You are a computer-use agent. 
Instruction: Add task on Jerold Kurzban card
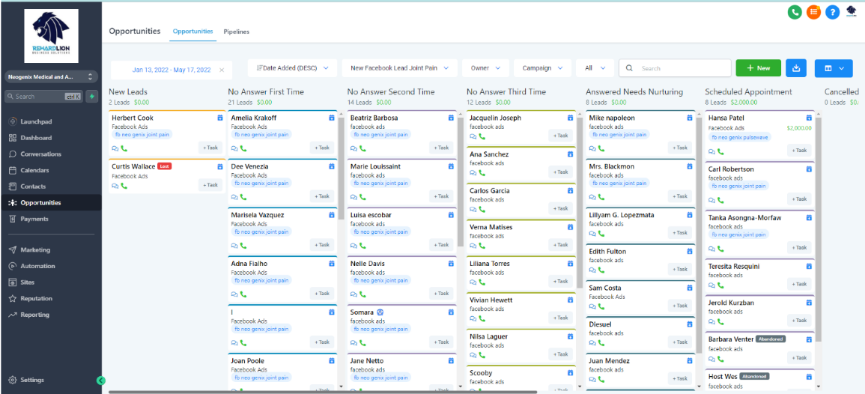point(799,321)
